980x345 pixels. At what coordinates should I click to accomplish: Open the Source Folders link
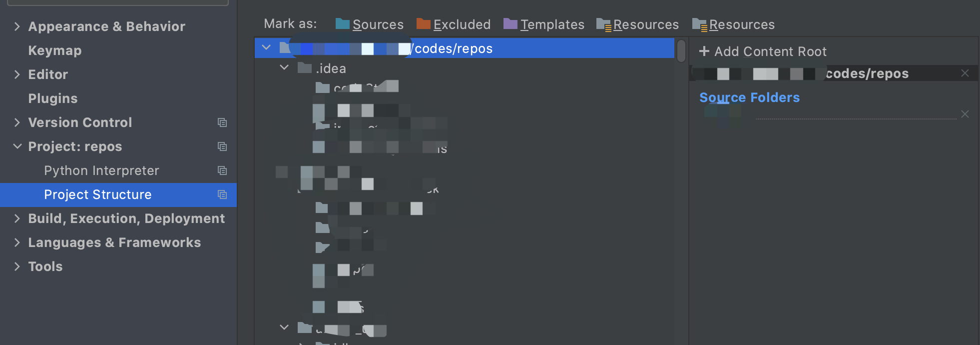tap(749, 97)
